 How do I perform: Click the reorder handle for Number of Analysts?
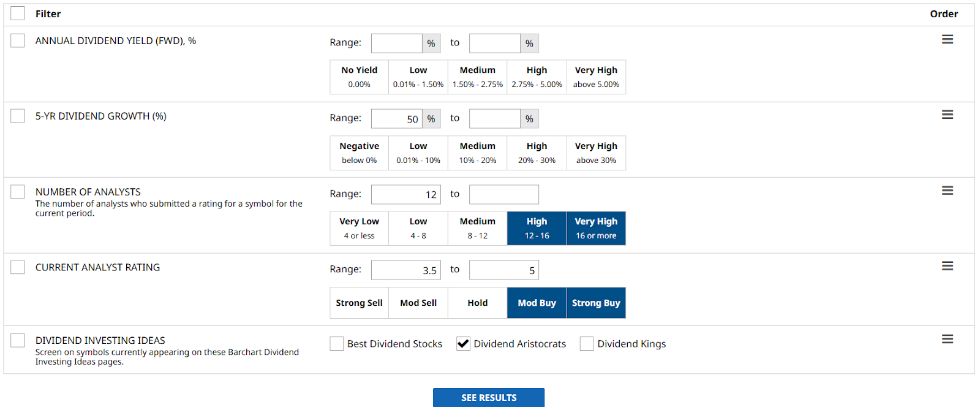(947, 191)
